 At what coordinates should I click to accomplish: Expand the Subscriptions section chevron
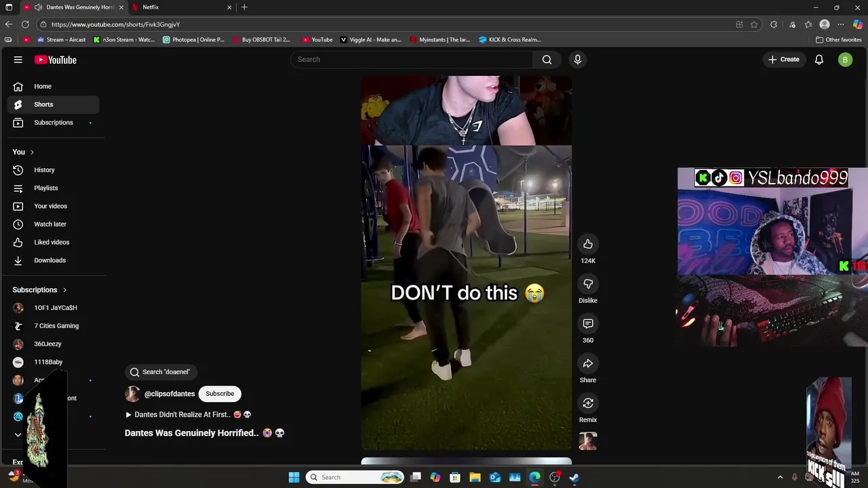point(64,290)
